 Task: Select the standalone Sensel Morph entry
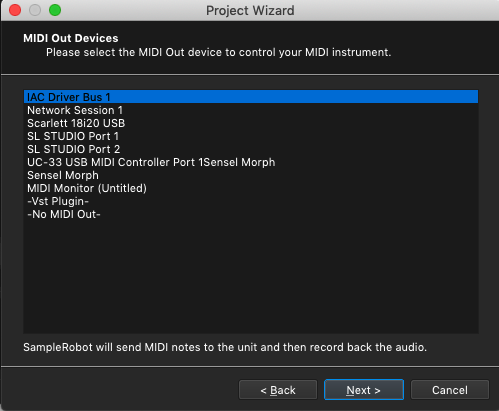click(x=251, y=175)
